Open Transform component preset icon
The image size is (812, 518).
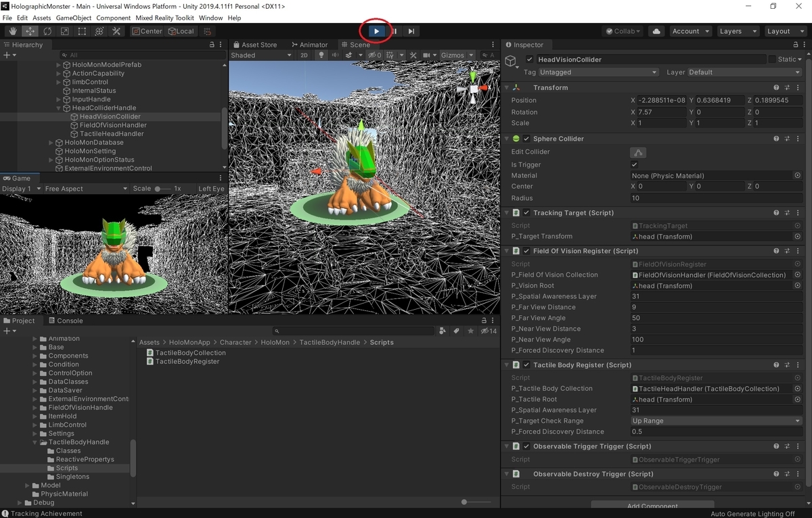click(x=788, y=88)
